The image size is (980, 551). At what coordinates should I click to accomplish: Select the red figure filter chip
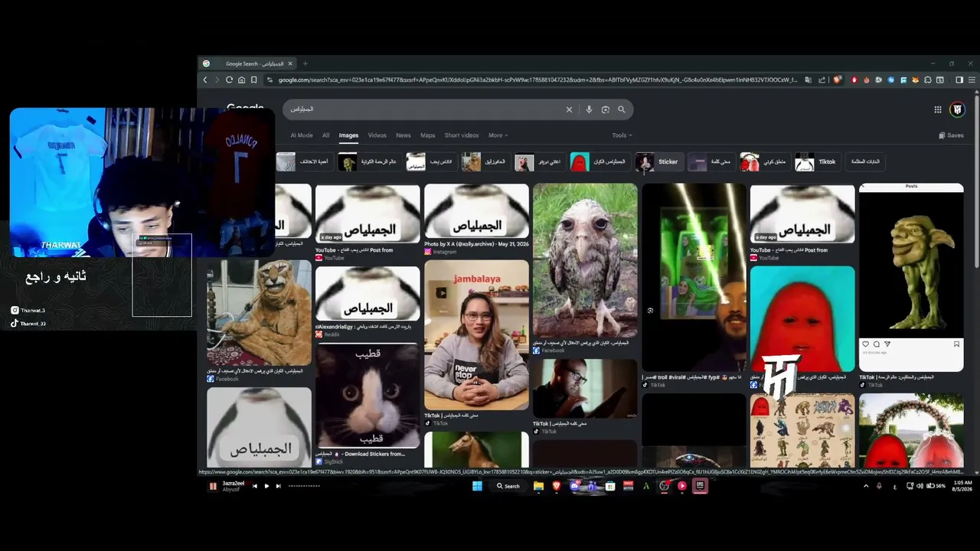click(x=599, y=161)
